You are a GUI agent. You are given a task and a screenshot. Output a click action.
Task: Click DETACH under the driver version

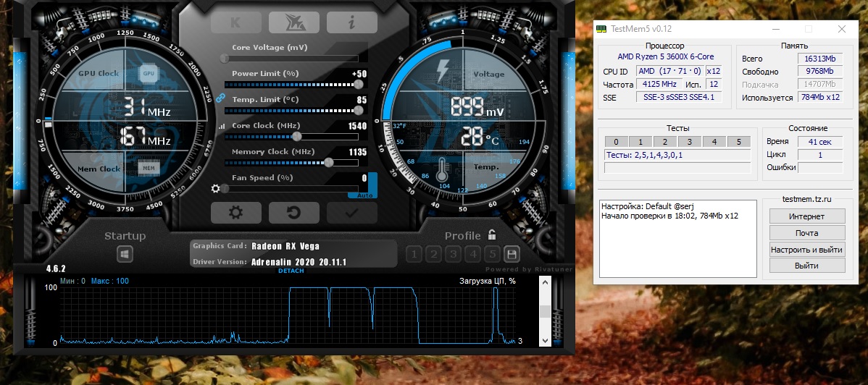291,271
